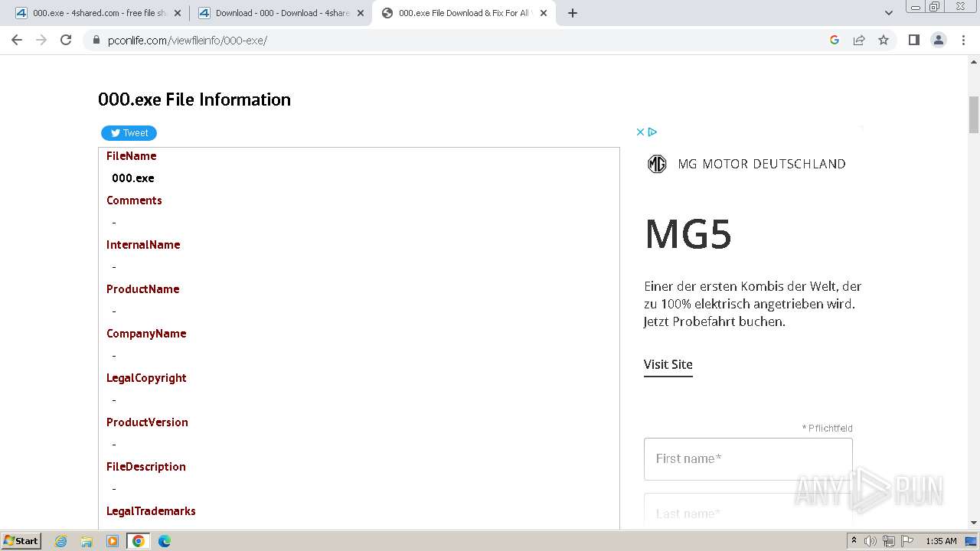
Task: Expand the tab search dropdown
Action: (x=889, y=13)
